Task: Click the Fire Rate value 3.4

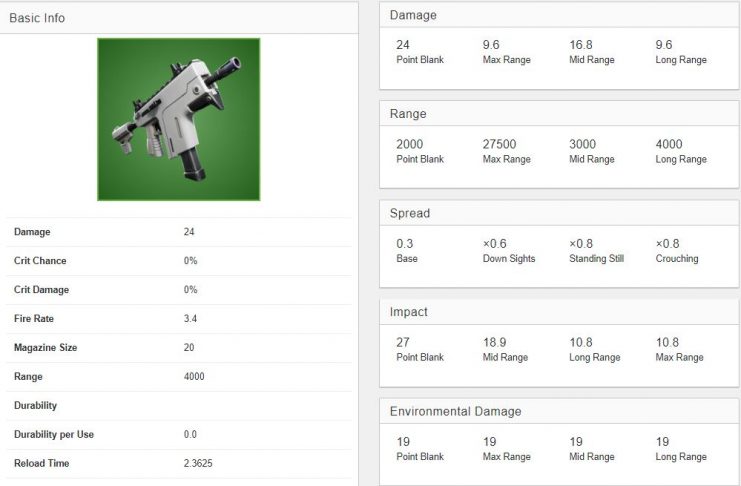Action: coord(190,318)
